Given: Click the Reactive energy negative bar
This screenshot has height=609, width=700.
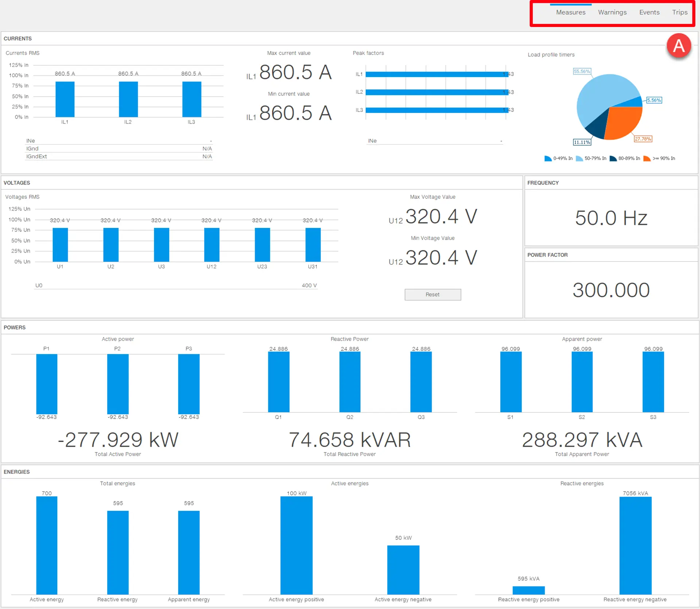Looking at the screenshot, I should click(635, 545).
